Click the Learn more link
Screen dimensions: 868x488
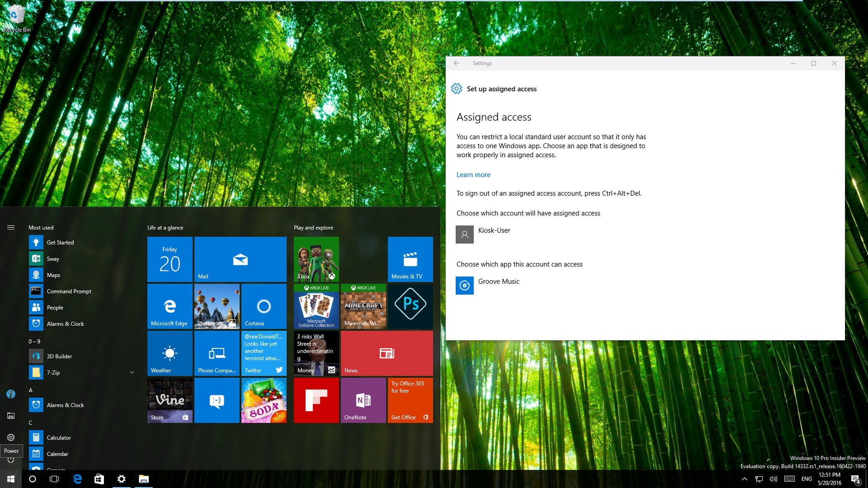(473, 175)
